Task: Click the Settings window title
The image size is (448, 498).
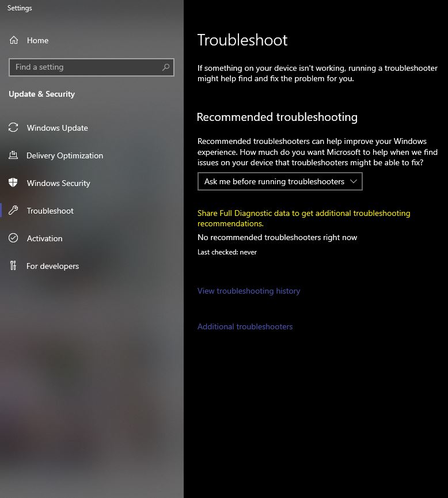Action: point(20,8)
